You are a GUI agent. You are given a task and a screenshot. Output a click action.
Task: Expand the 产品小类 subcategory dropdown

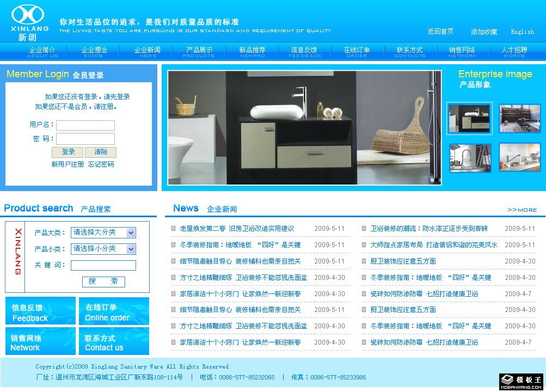[x=103, y=249]
